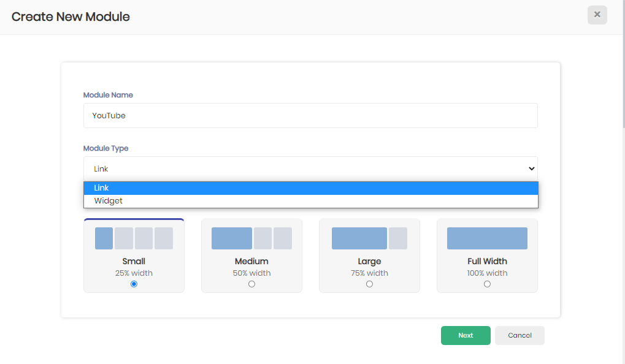This screenshot has width=625, height=364.
Task: Select the Medium 50% width radio button
Action: click(251, 284)
